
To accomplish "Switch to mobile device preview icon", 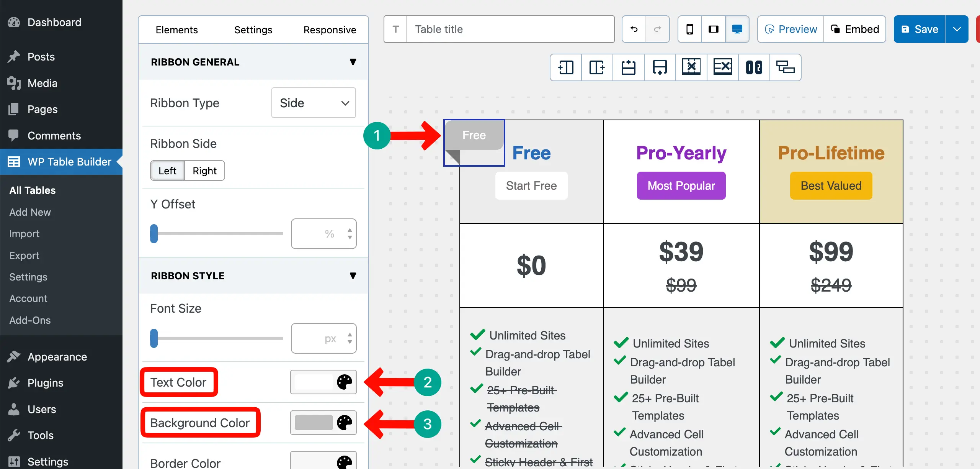I will pos(689,29).
